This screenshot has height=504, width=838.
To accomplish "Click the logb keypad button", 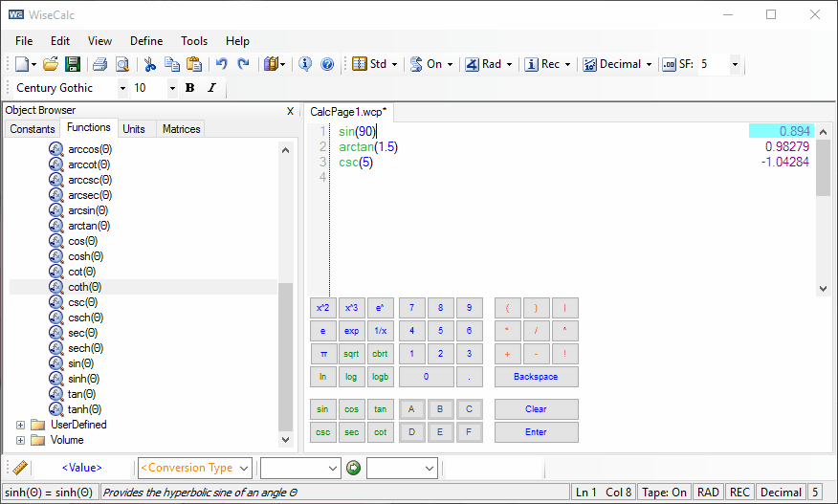I will [381, 377].
